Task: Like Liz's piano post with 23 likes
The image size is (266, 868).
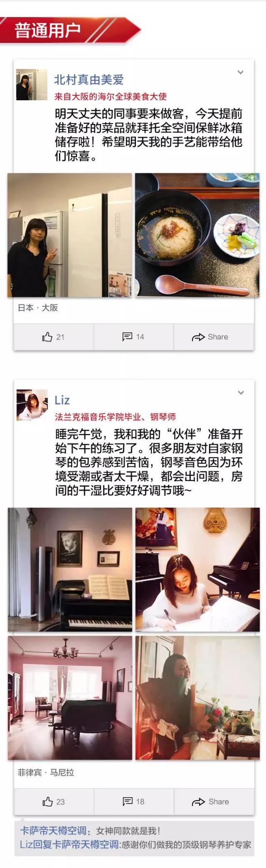Action: coord(54,802)
